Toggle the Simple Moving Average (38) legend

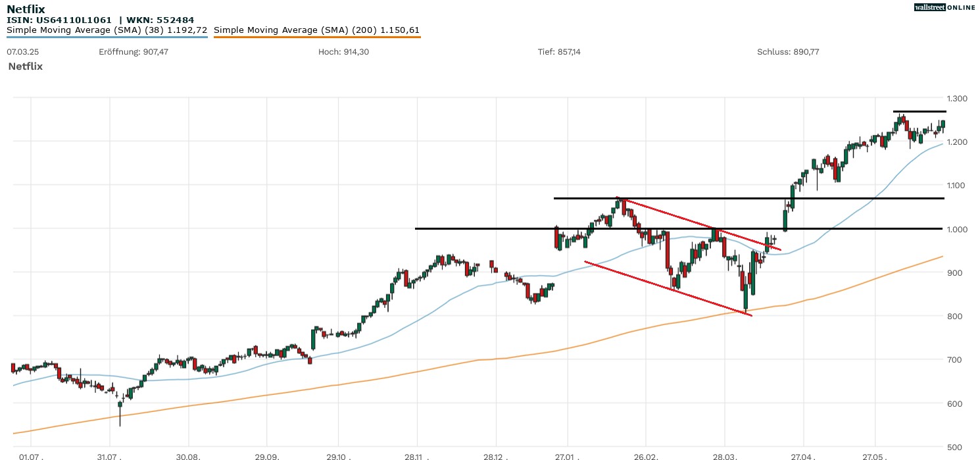(107, 30)
